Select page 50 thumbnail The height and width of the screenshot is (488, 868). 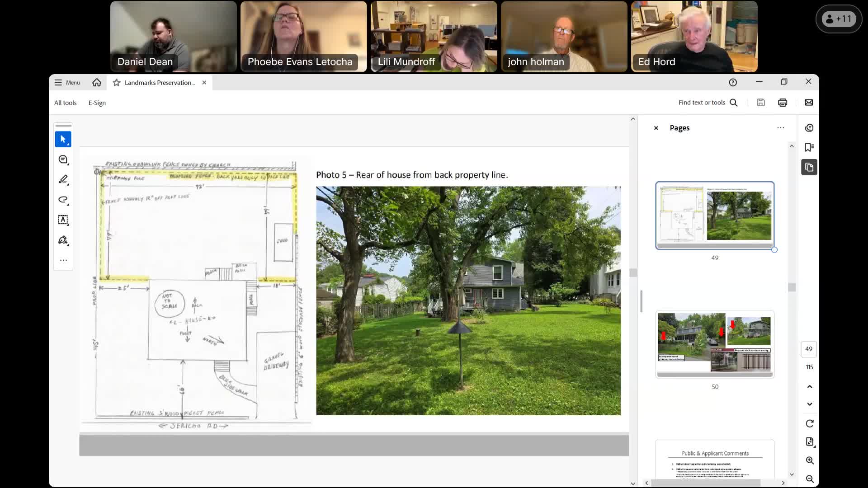715,344
